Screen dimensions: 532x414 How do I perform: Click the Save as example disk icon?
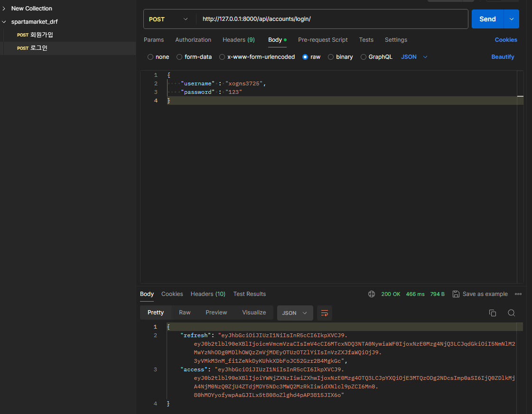[456, 294]
